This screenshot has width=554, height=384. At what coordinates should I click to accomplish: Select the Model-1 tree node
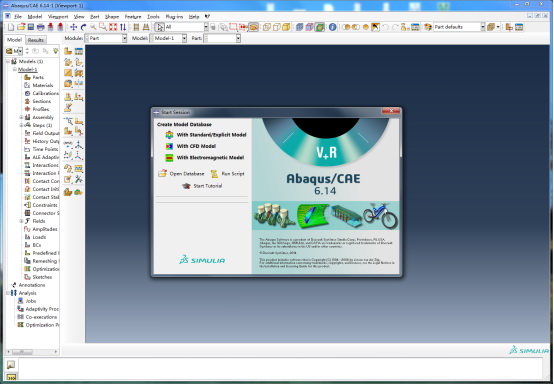tap(28, 69)
